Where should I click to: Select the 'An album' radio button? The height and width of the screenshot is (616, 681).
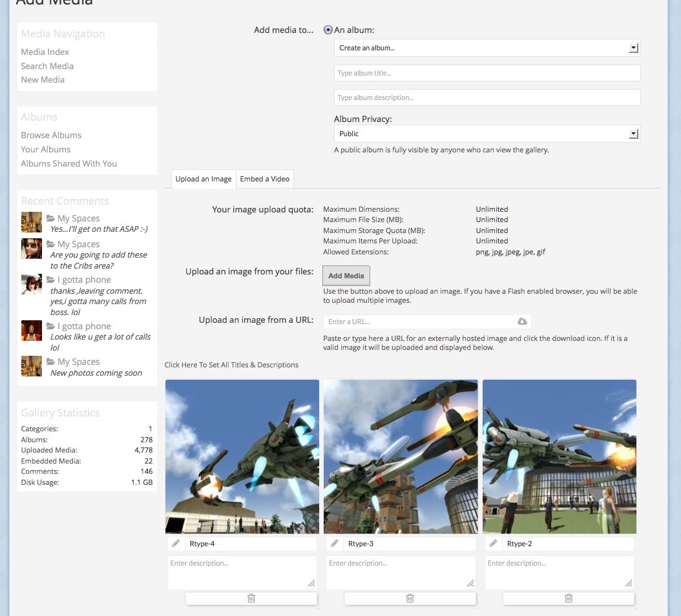tap(328, 30)
